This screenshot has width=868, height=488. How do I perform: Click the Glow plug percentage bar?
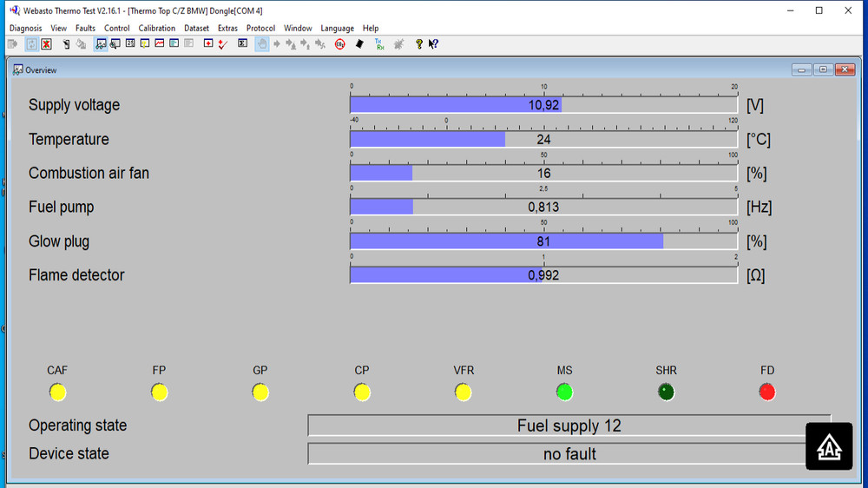(x=543, y=241)
